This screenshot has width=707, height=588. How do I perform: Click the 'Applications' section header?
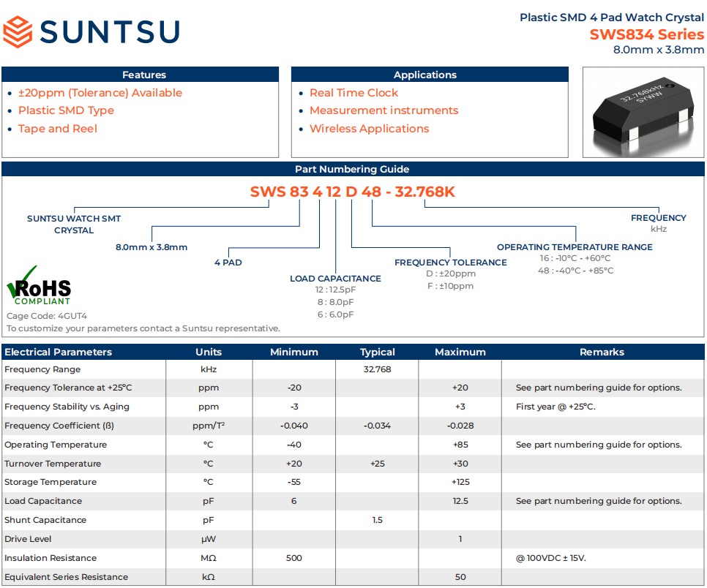[430, 75]
